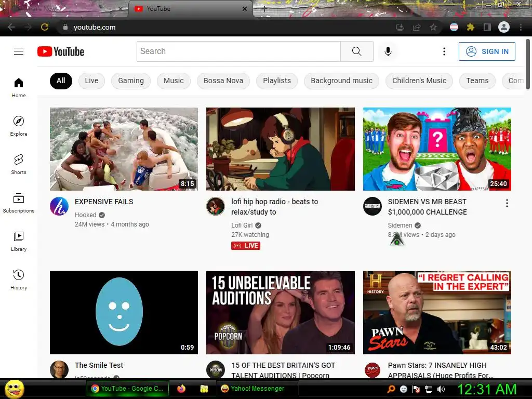The image size is (532, 399).
Task: Open History in the sidebar
Action: [x=19, y=280]
